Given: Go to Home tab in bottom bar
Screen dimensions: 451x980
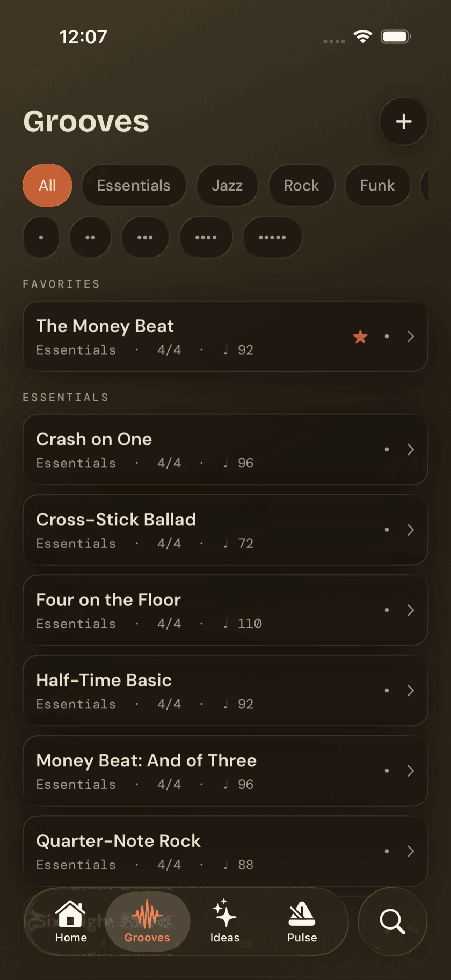Looking at the screenshot, I should coord(71,922).
